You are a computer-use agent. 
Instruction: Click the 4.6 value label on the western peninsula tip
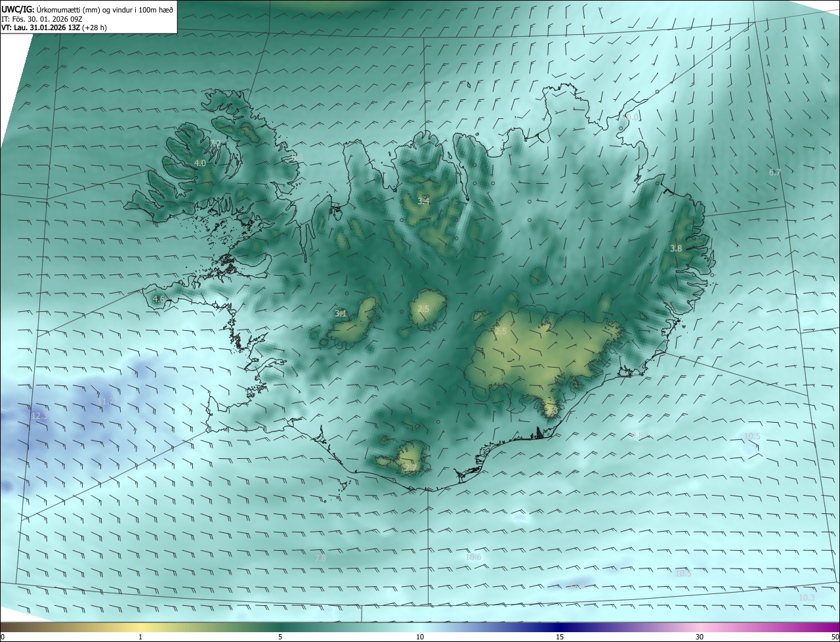click(158, 299)
